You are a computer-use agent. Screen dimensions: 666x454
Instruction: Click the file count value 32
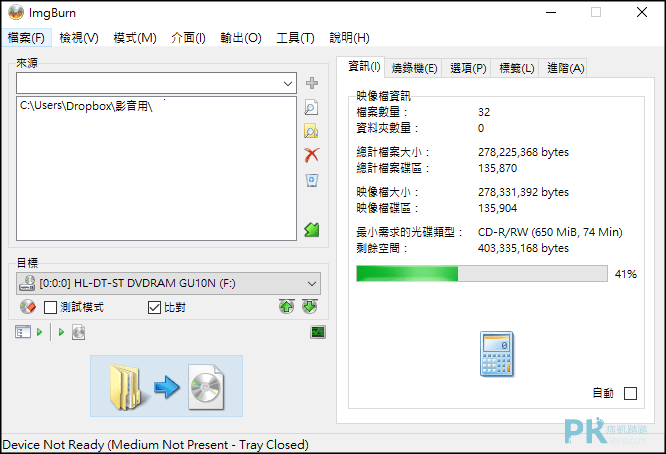[x=484, y=112]
